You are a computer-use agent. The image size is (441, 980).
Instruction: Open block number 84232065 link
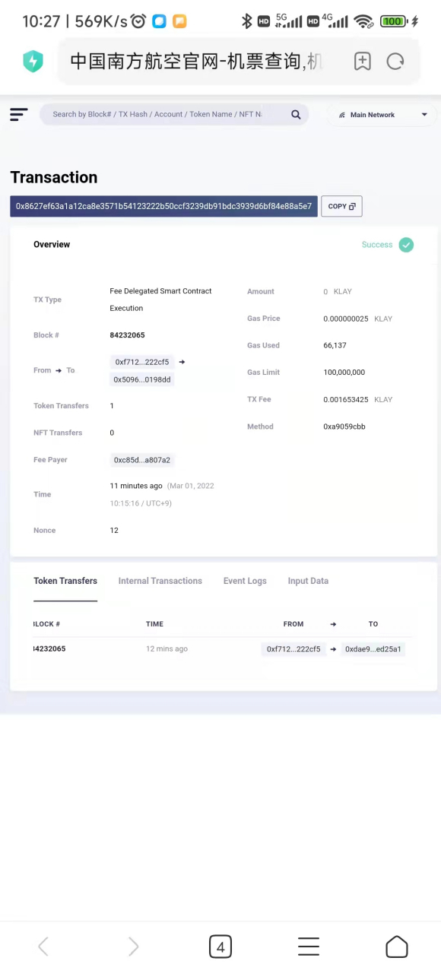coord(127,335)
